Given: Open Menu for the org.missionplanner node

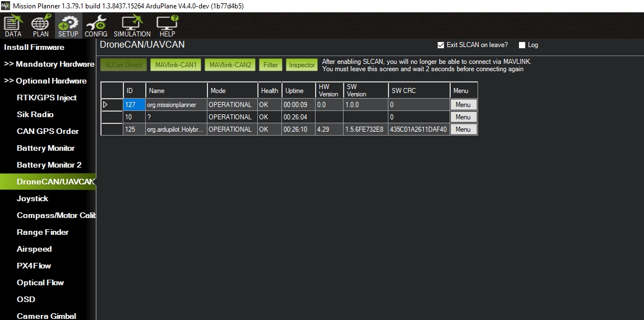Looking at the screenshot, I should click(464, 105).
